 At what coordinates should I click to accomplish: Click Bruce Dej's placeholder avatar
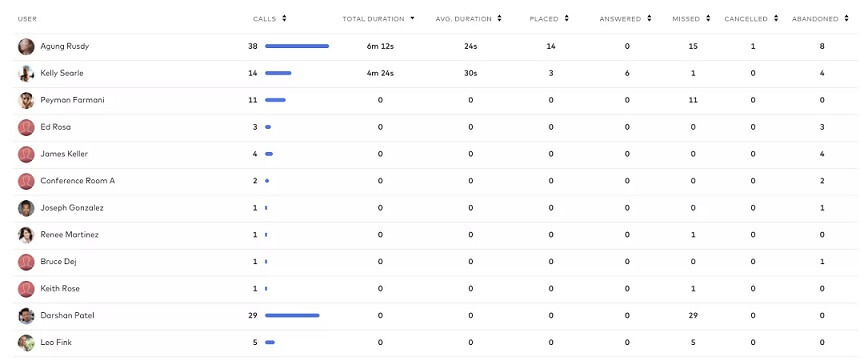click(x=26, y=262)
